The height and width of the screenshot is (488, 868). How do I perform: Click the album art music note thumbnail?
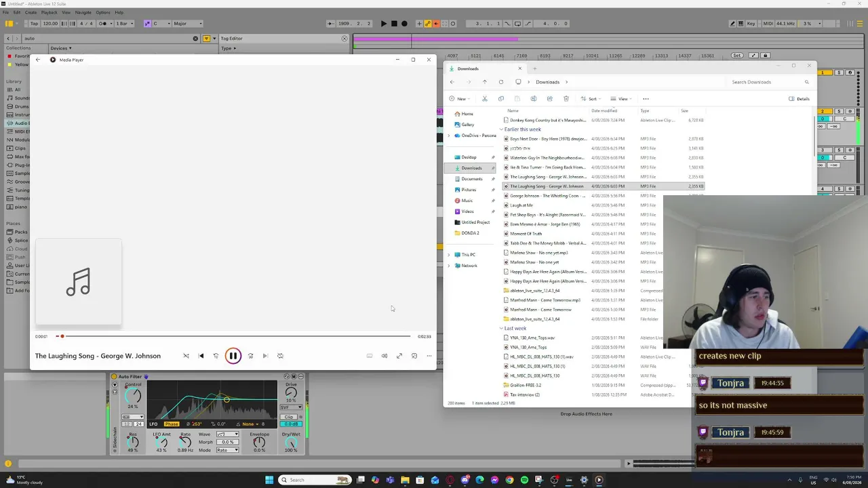pyautogui.click(x=79, y=282)
